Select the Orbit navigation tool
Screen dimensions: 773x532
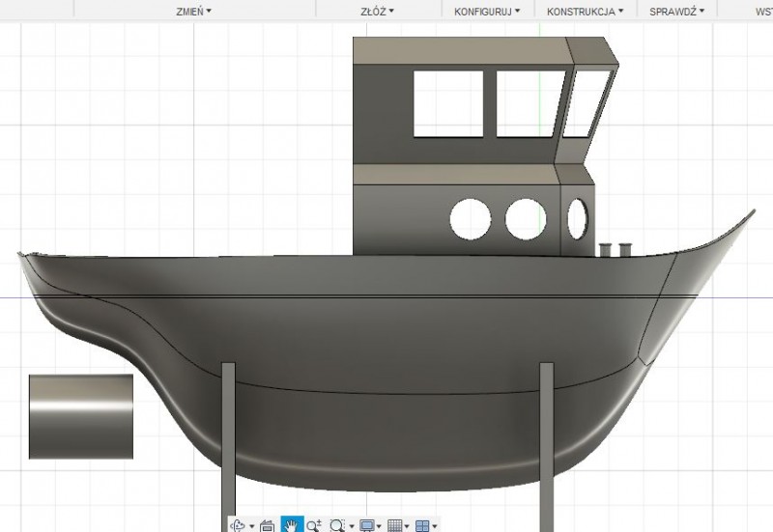[239, 525]
